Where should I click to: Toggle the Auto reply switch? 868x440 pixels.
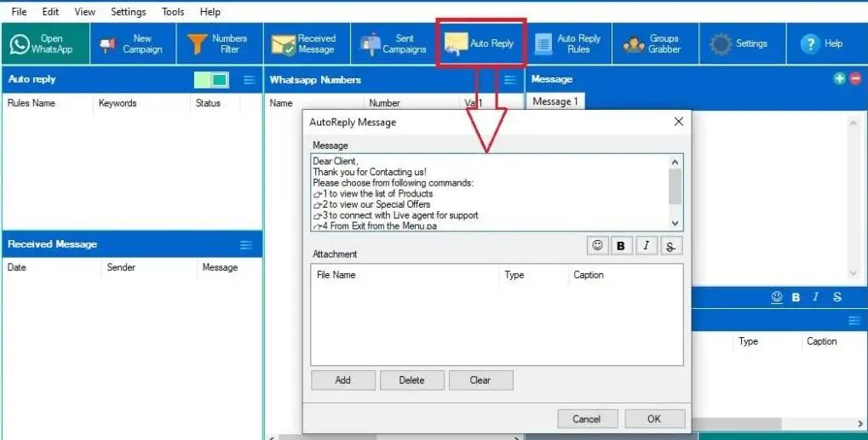click(211, 80)
